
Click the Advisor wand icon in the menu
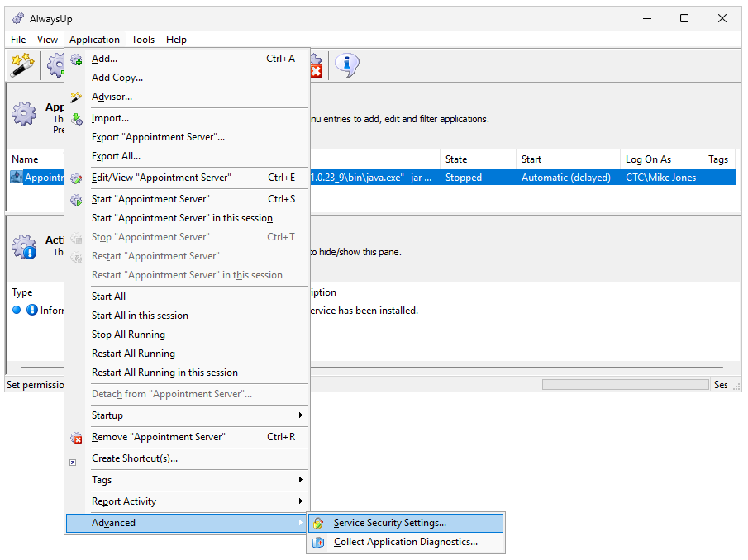tap(75, 97)
